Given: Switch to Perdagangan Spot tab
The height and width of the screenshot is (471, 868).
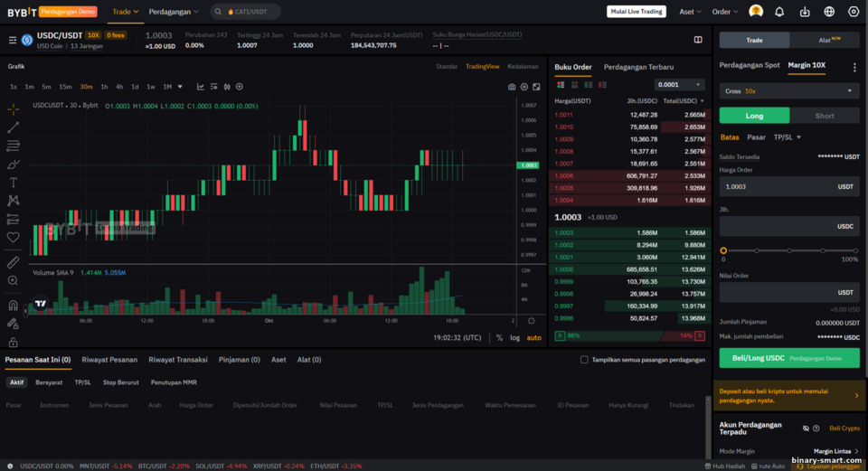Looking at the screenshot, I should 749,65.
